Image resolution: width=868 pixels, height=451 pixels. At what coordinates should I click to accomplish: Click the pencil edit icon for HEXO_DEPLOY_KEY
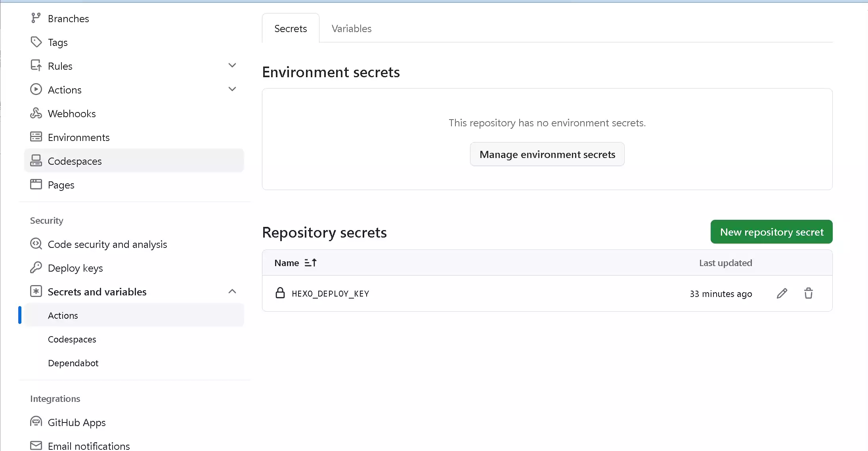(782, 293)
